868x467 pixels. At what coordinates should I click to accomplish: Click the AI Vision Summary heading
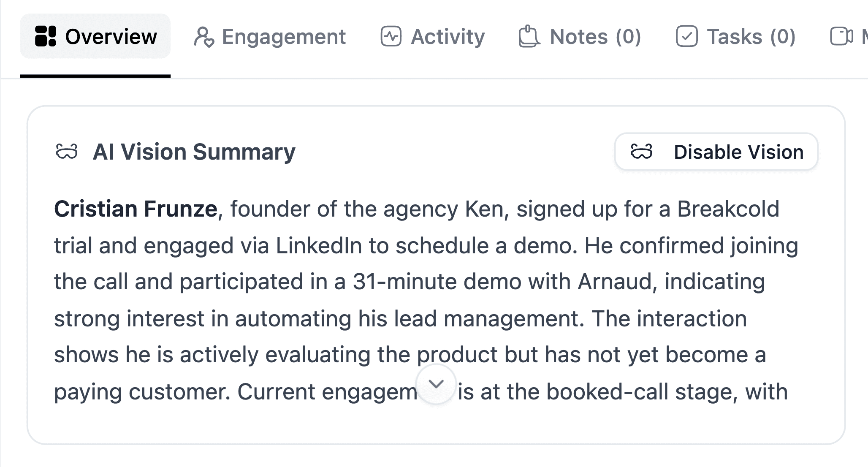(195, 151)
